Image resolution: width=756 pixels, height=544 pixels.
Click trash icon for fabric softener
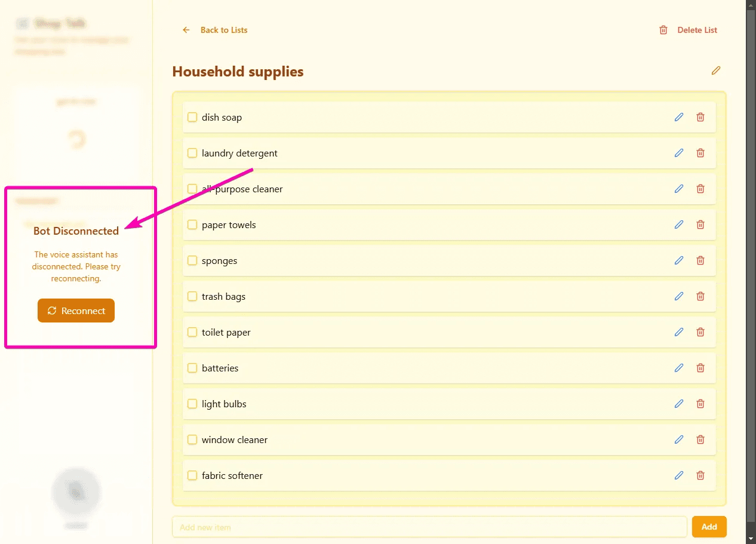point(700,475)
